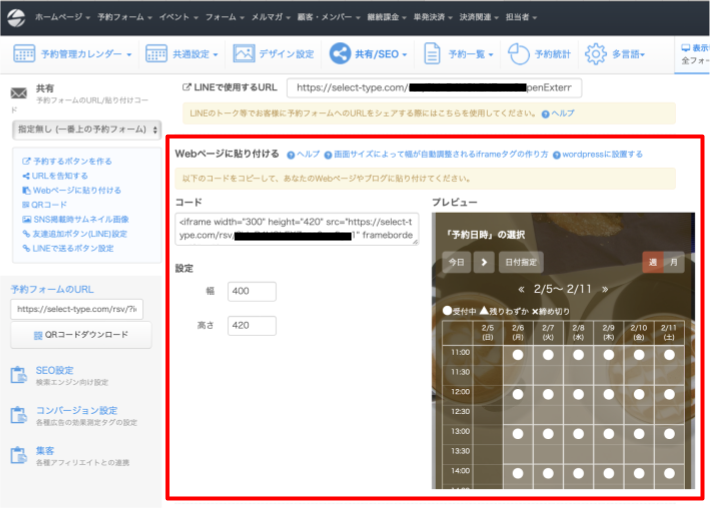Click the SNS掲載時サムネイル画像 link
Screen dimensions: 710x508
pyautogui.click(x=80, y=219)
